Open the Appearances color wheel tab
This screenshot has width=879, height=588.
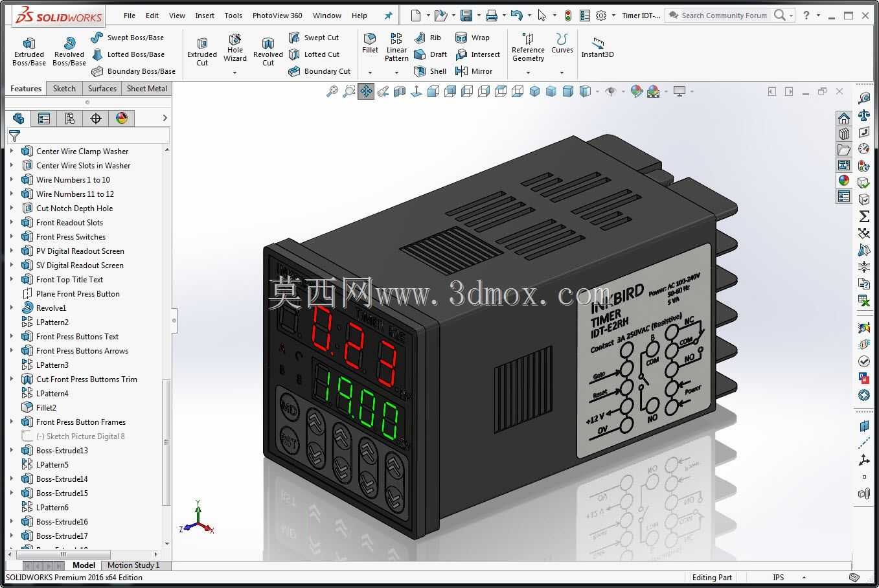[x=843, y=181]
